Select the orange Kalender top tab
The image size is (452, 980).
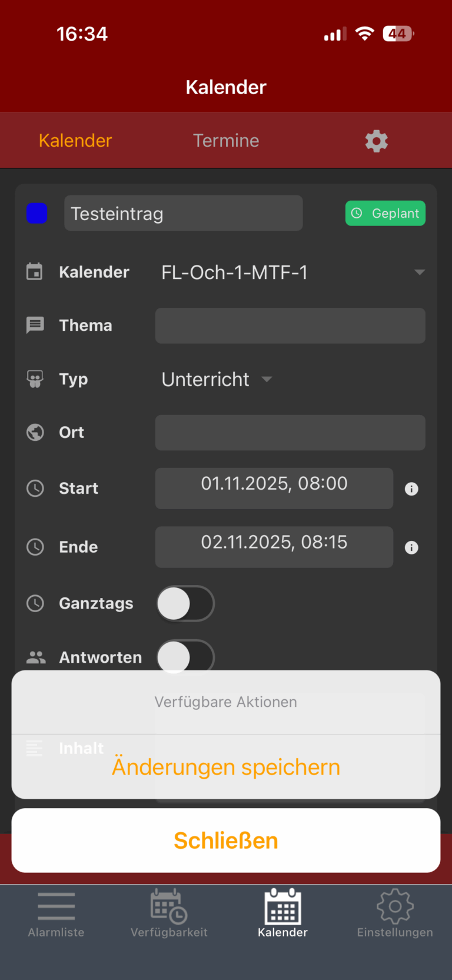[x=75, y=141]
